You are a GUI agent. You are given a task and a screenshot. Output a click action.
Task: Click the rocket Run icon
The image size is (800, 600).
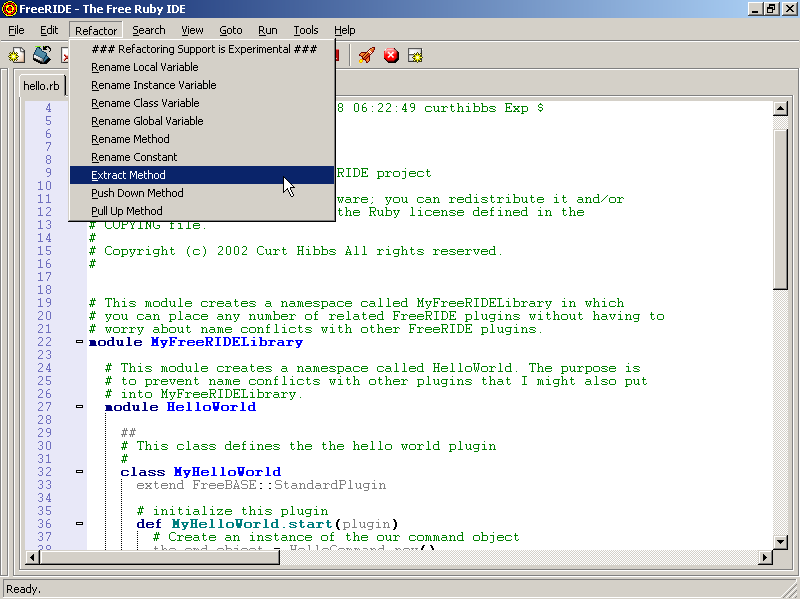pos(366,55)
